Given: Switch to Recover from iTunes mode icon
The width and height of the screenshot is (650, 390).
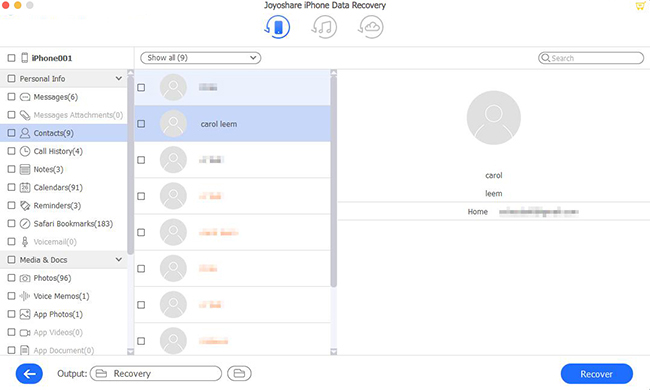Looking at the screenshot, I should 324,27.
